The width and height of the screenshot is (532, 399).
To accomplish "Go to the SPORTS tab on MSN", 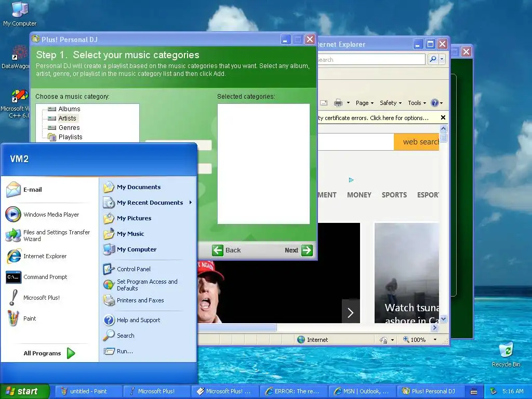I will [x=394, y=195].
